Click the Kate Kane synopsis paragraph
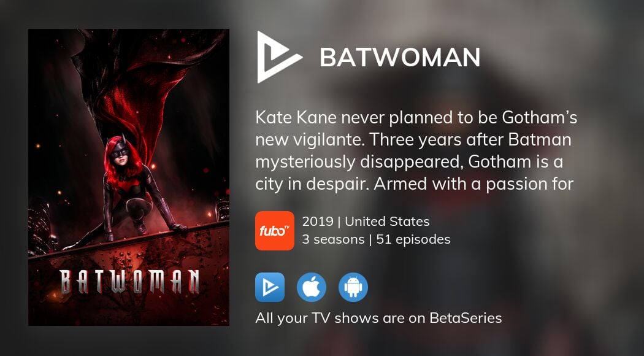 (x=416, y=151)
